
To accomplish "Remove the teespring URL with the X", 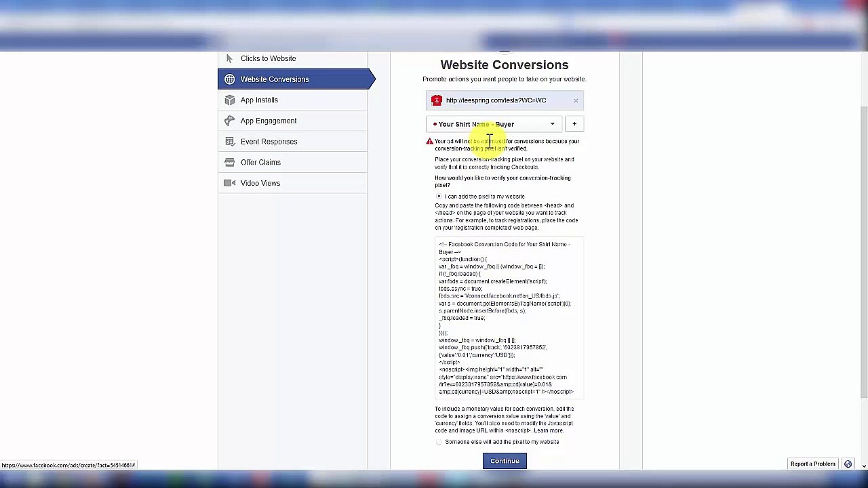I will 576,101.
